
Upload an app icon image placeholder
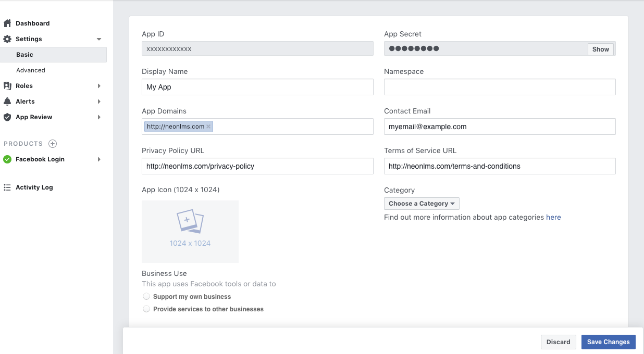pyautogui.click(x=190, y=231)
